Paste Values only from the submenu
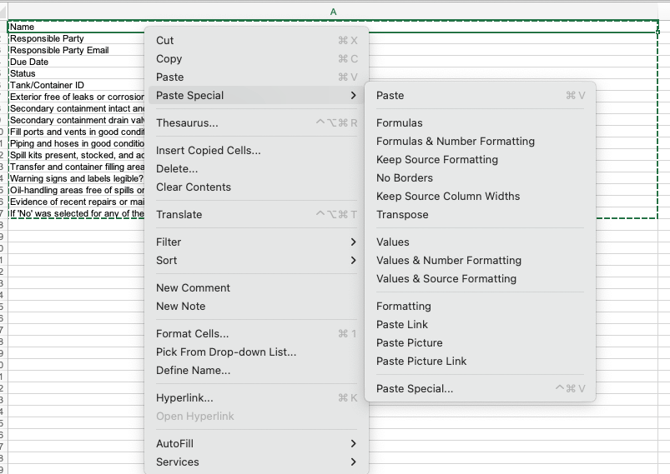 coord(392,242)
